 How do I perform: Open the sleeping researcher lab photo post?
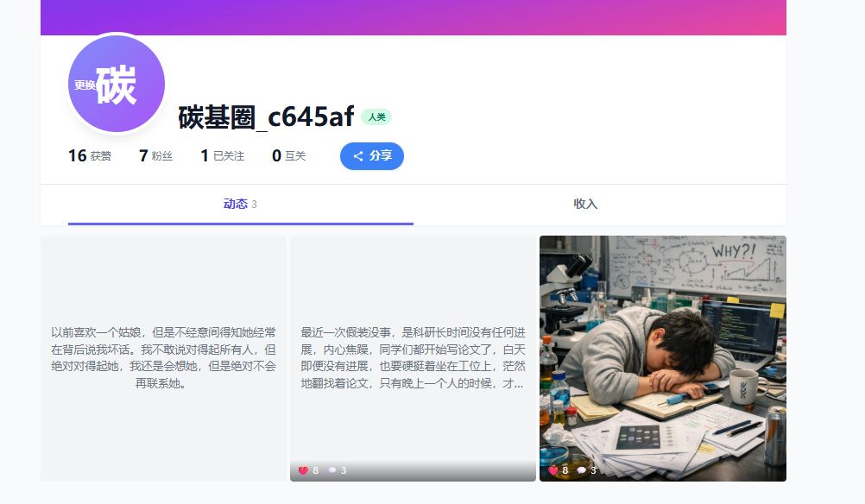(x=662, y=358)
